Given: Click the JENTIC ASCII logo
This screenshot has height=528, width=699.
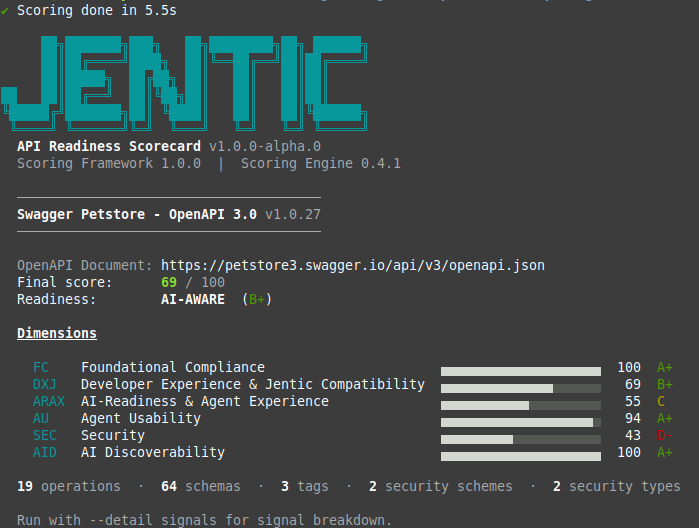Looking at the screenshot, I should [x=184, y=83].
